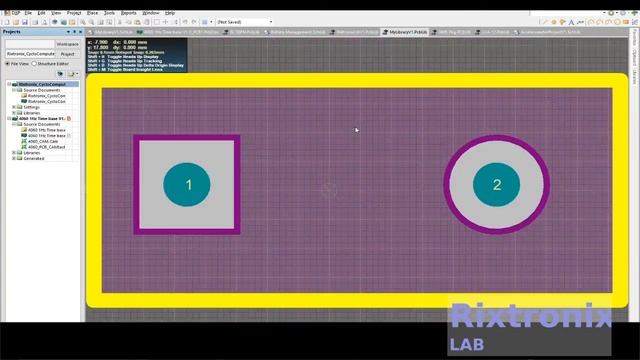The width and height of the screenshot is (640, 360).
Task: Collapse Rixtronix project Source Documents folder
Action: 14,90
